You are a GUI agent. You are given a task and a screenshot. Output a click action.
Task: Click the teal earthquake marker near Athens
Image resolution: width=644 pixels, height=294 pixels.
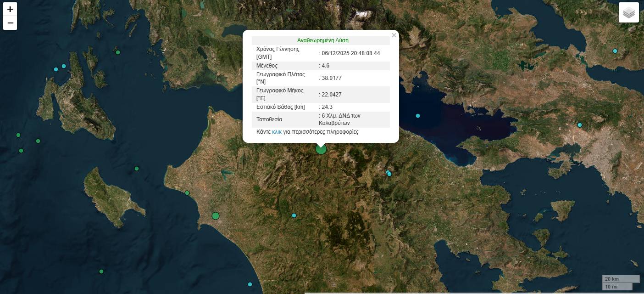(x=579, y=124)
